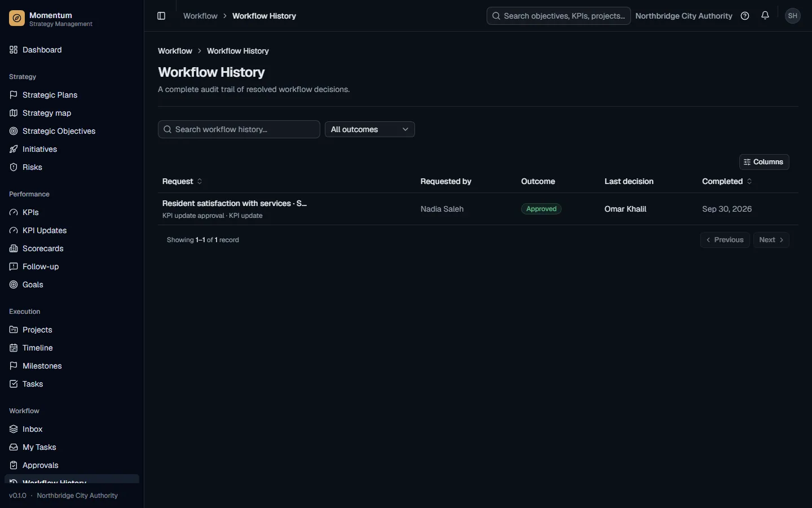
Task: Click the Previous page button
Action: [x=725, y=240]
